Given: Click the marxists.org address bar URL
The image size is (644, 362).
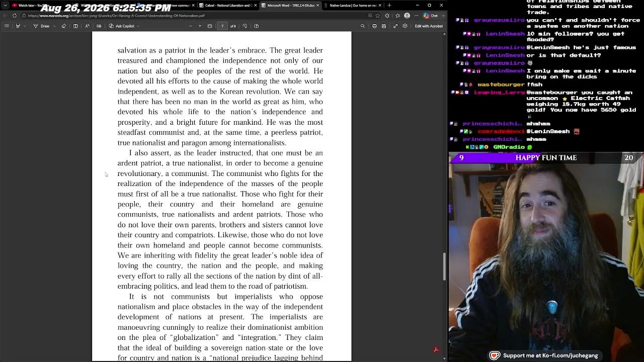Looking at the screenshot, I should 116,16.
